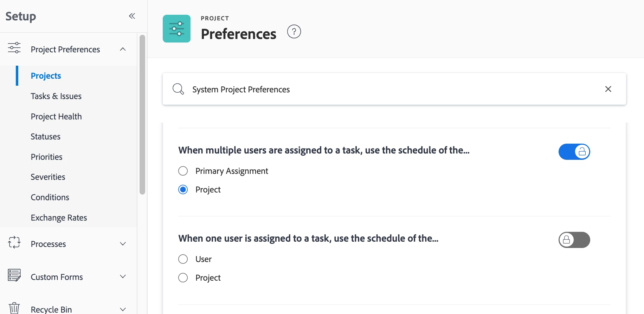Select the User radio option

click(183, 259)
